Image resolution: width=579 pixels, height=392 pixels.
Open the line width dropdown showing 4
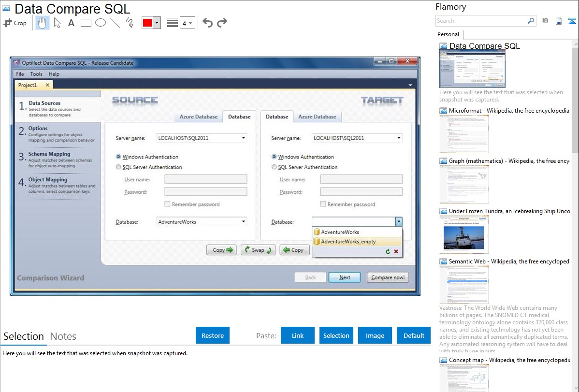click(188, 23)
